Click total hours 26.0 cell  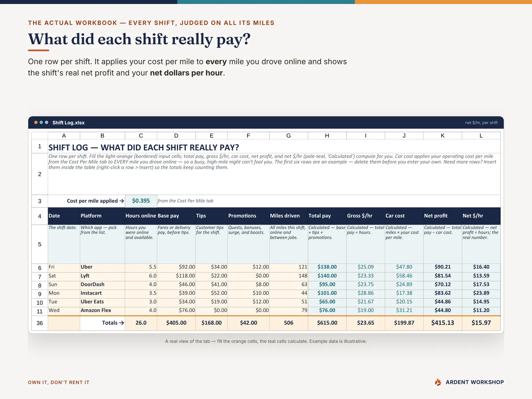tap(141, 323)
